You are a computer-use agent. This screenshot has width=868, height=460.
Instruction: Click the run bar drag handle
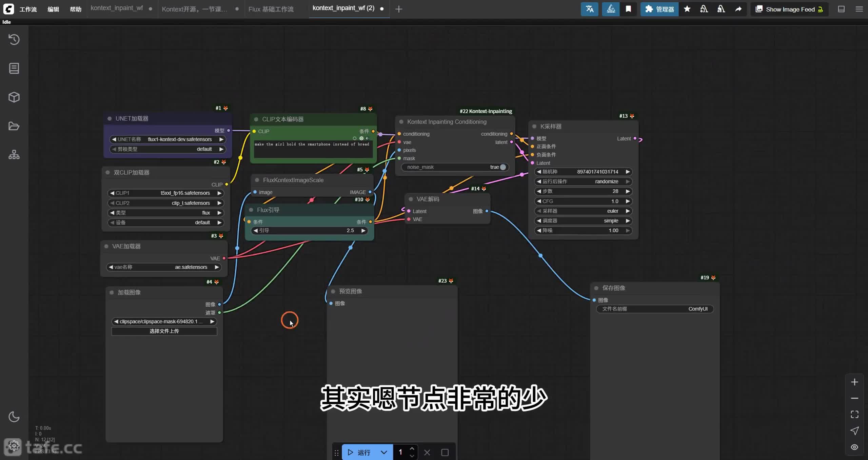point(336,453)
